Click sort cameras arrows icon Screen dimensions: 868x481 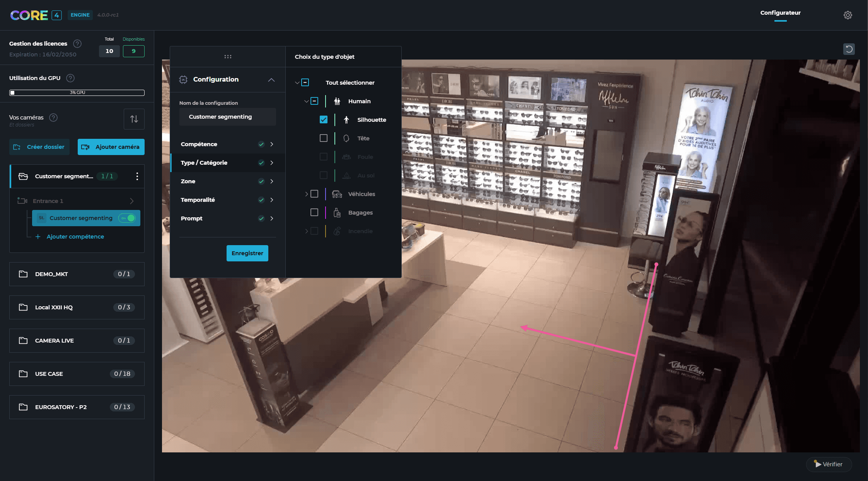134,119
